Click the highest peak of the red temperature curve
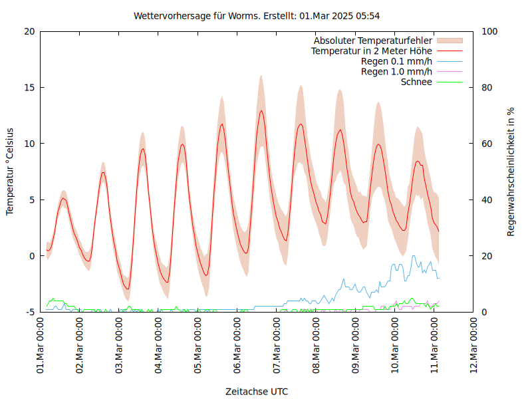 261,110
